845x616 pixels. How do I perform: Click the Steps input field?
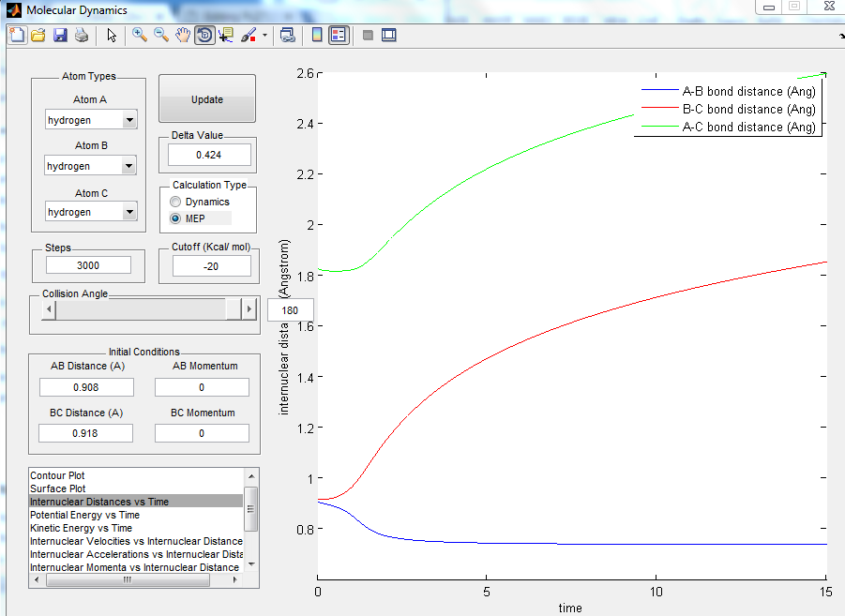click(88, 265)
